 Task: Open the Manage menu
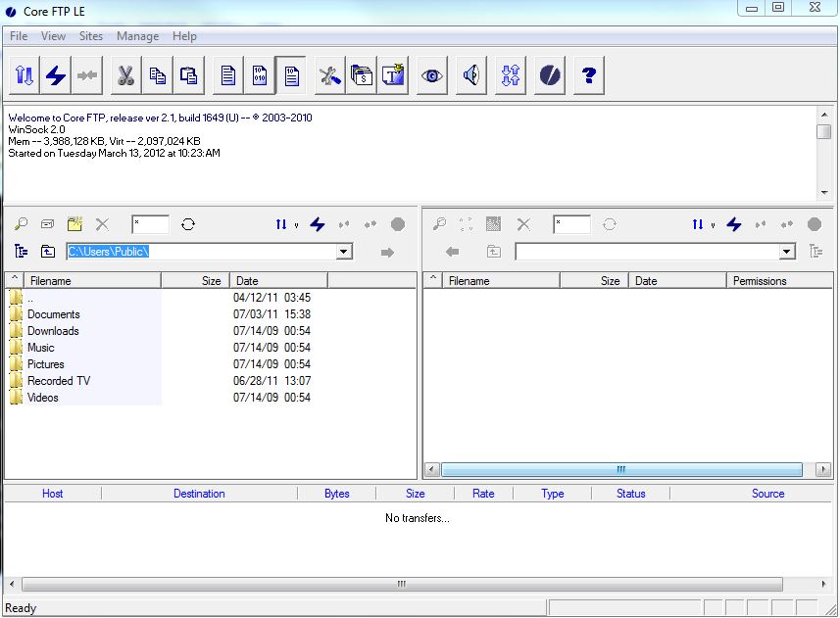click(137, 36)
